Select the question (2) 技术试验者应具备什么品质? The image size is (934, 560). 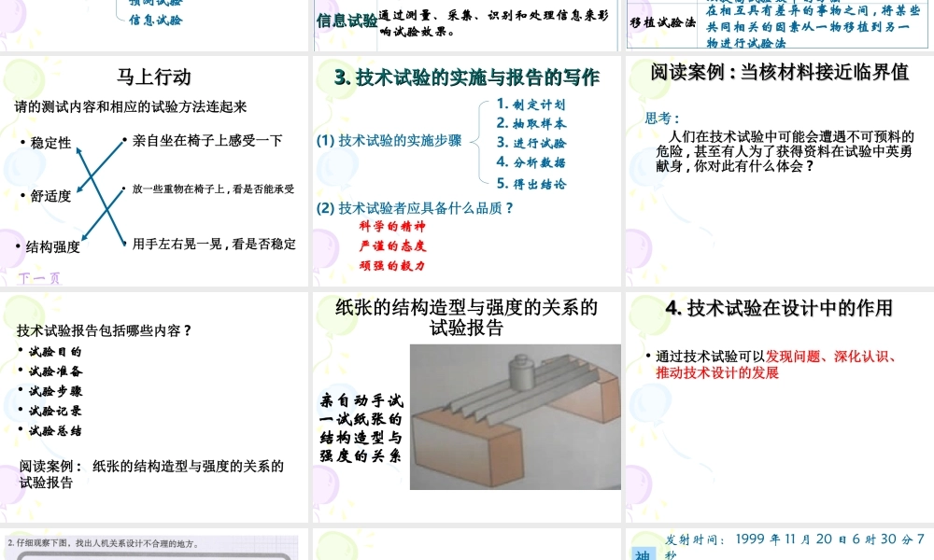[x=416, y=208]
